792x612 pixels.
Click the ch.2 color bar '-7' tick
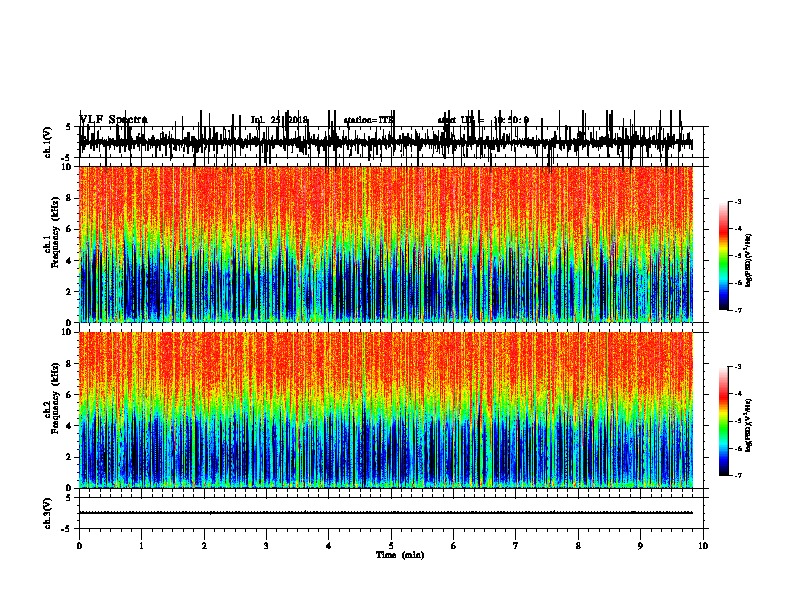(x=737, y=475)
